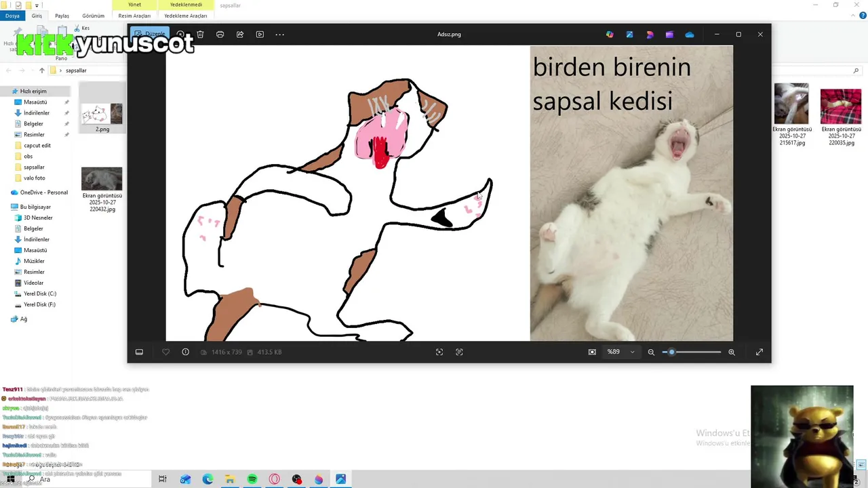The image size is (868, 488).
Task: Select the Ekran görüntüsü 2025-10-27 220432.jpg thumbnail
Action: click(x=102, y=179)
